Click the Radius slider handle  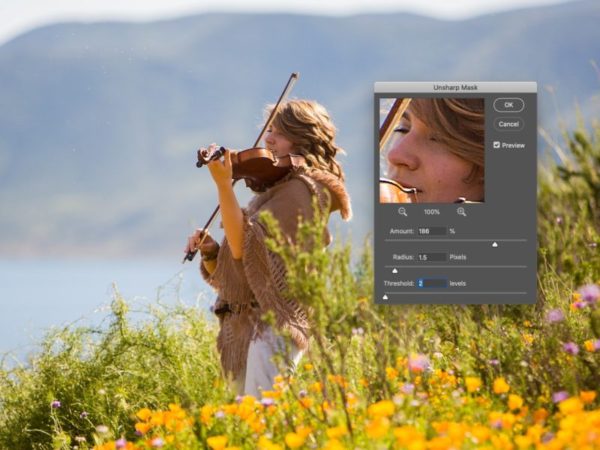pyautogui.click(x=394, y=270)
